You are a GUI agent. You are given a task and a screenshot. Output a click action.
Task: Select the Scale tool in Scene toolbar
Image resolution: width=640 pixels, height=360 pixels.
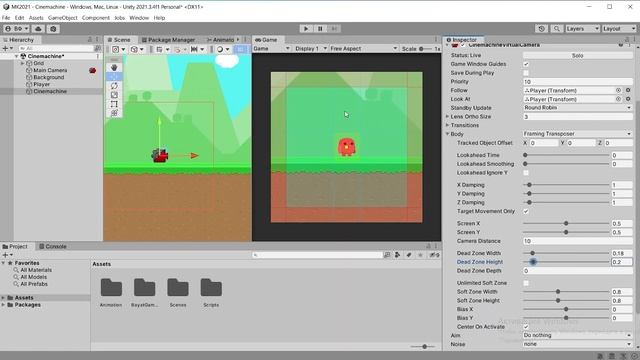(114, 95)
